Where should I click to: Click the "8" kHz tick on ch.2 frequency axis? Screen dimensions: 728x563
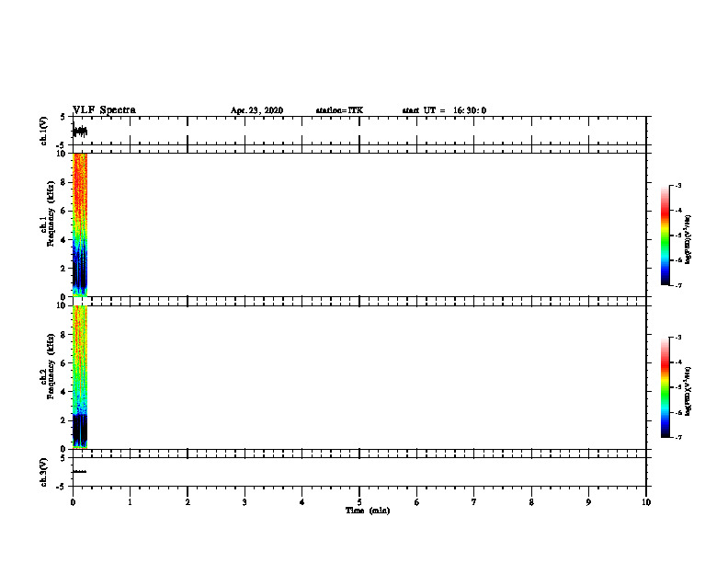(x=63, y=335)
